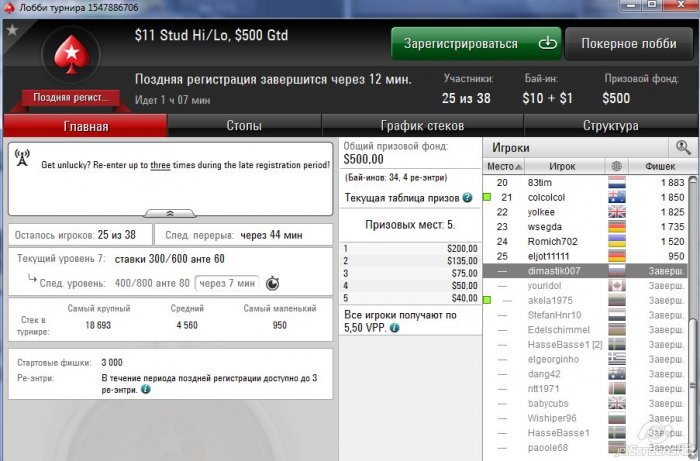Image resolution: width=700 pixels, height=461 pixels.
Task: Click the download icon on register button
Action: click(547, 43)
